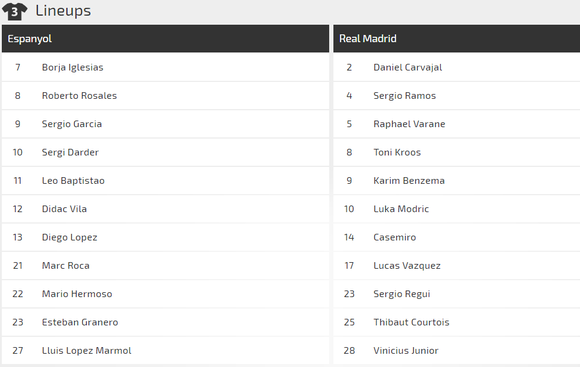The image size is (580, 367).
Task: Open Roberto Rosales player row
Action: [165, 95]
